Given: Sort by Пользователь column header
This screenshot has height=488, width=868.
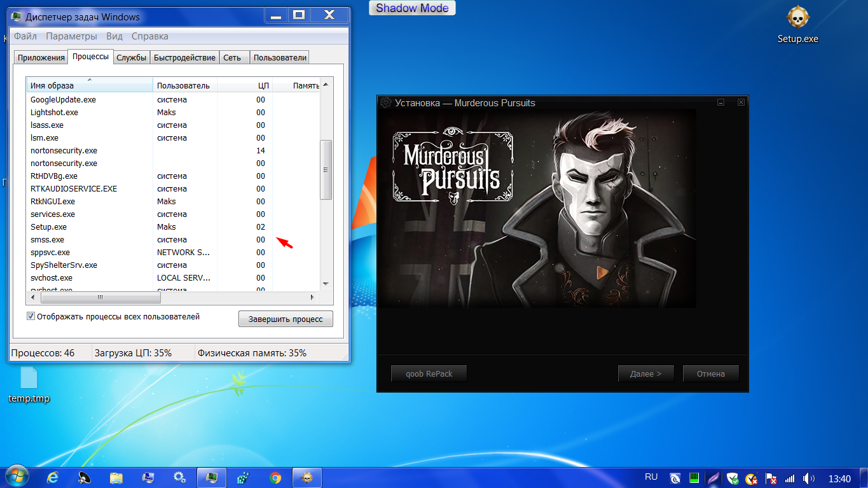Looking at the screenshot, I should (185, 85).
